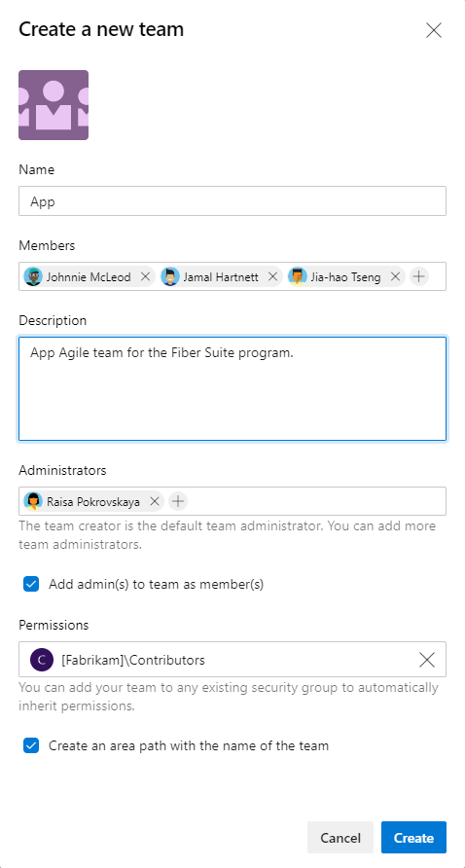This screenshot has width=465, height=868.
Task: Clear the Fabrikam Contributors permission
Action: 427,660
